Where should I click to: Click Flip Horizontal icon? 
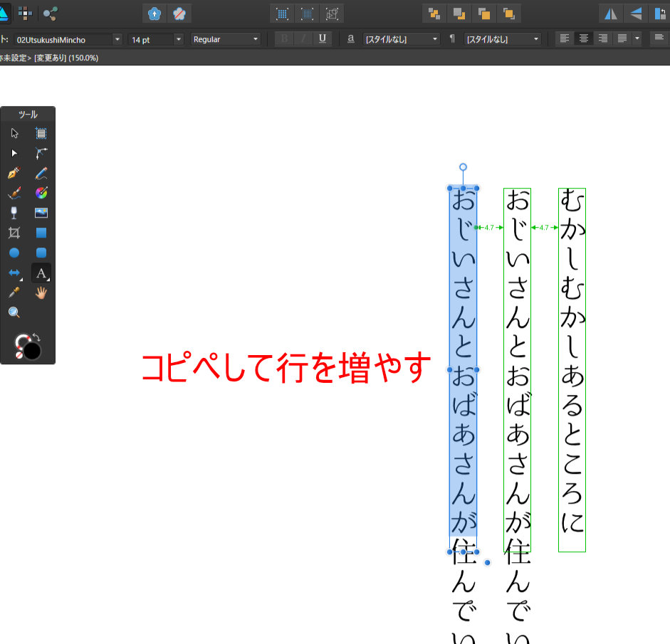[x=611, y=14]
